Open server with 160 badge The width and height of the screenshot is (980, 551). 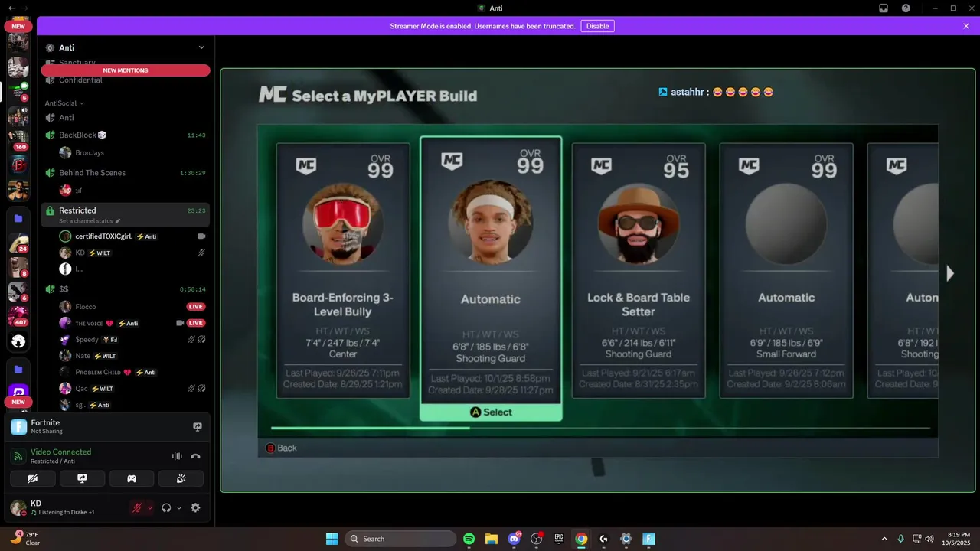(18, 140)
